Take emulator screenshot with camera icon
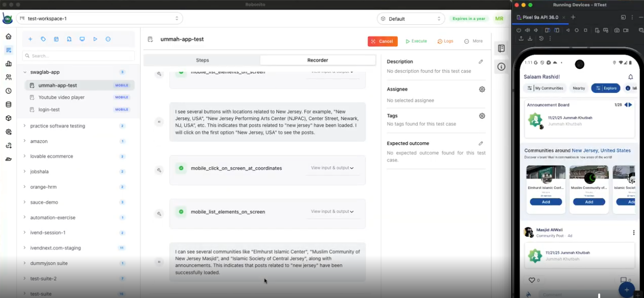 coord(617,30)
